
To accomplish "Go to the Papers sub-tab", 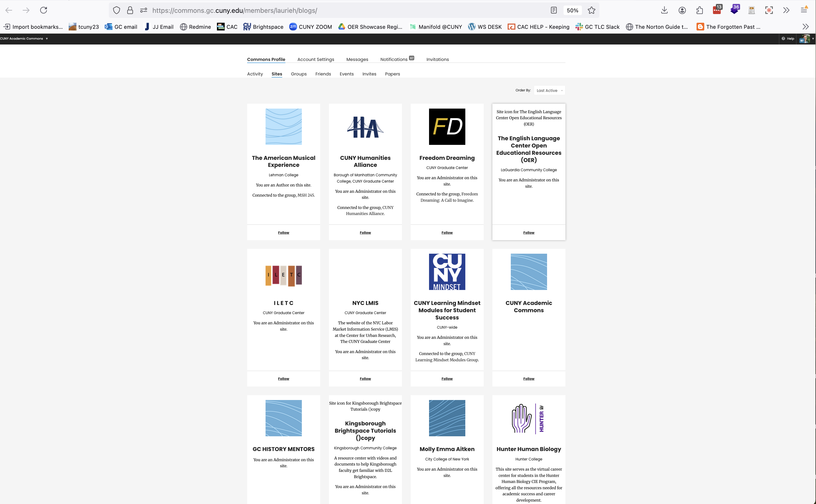I will (392, 74).
